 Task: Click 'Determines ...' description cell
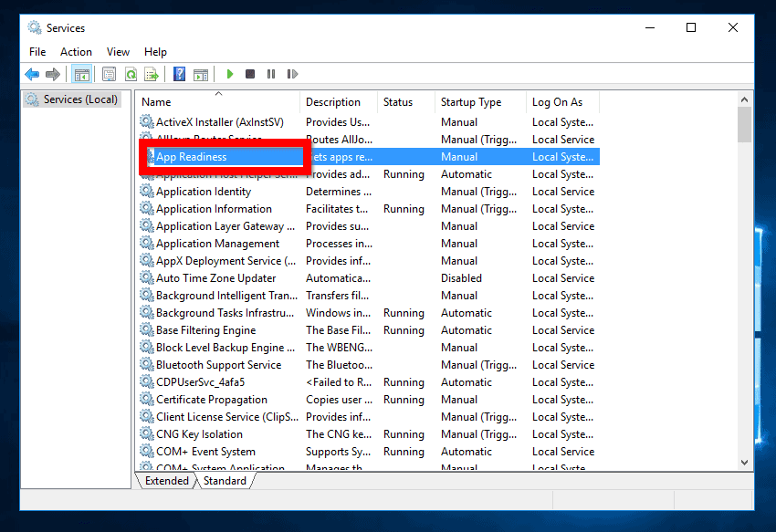point(339,192)
